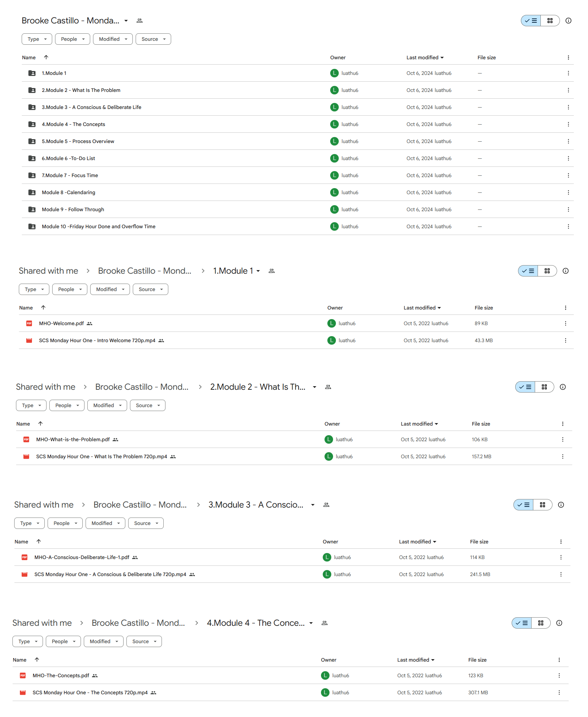
Task: Open more actions for MHO-The-Concepts.pdf row
Action: pos(559,675)
